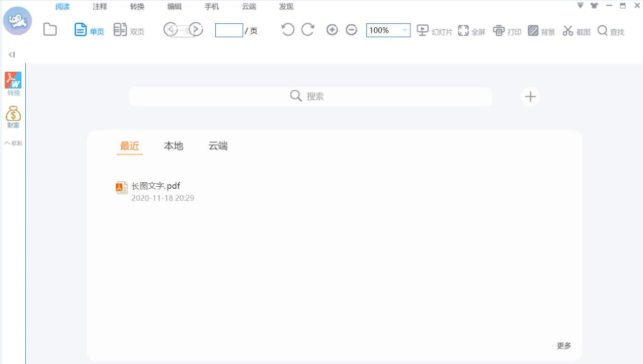
Task: Click the page number input box
Action: (229, 30)
